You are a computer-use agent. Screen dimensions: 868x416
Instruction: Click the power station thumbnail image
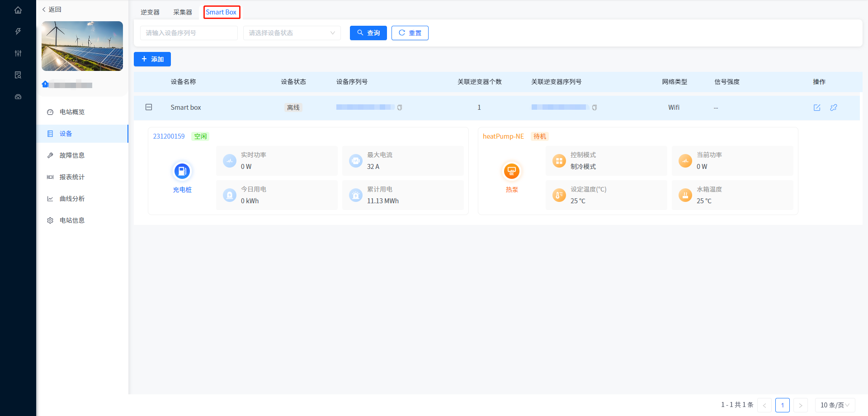tap(82, 46)
